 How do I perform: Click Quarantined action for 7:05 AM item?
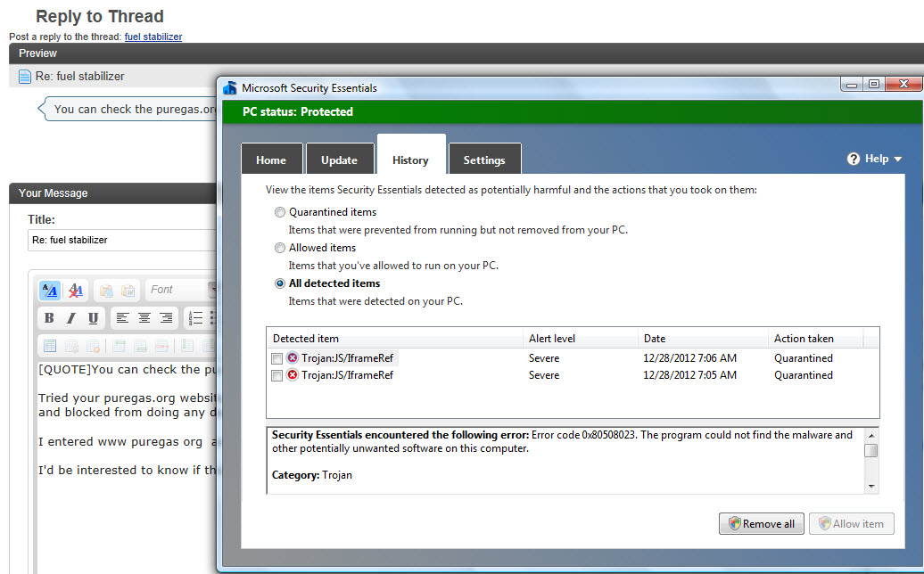tap(804, 375)
